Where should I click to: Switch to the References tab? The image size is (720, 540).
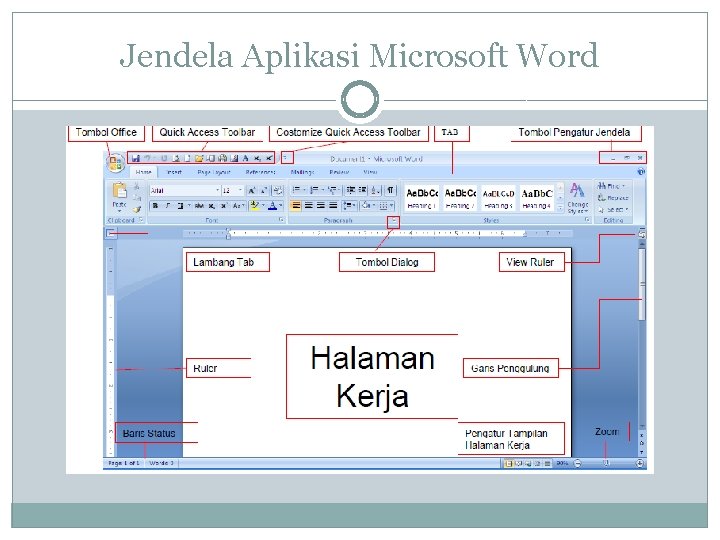click(x=260, y=172)
